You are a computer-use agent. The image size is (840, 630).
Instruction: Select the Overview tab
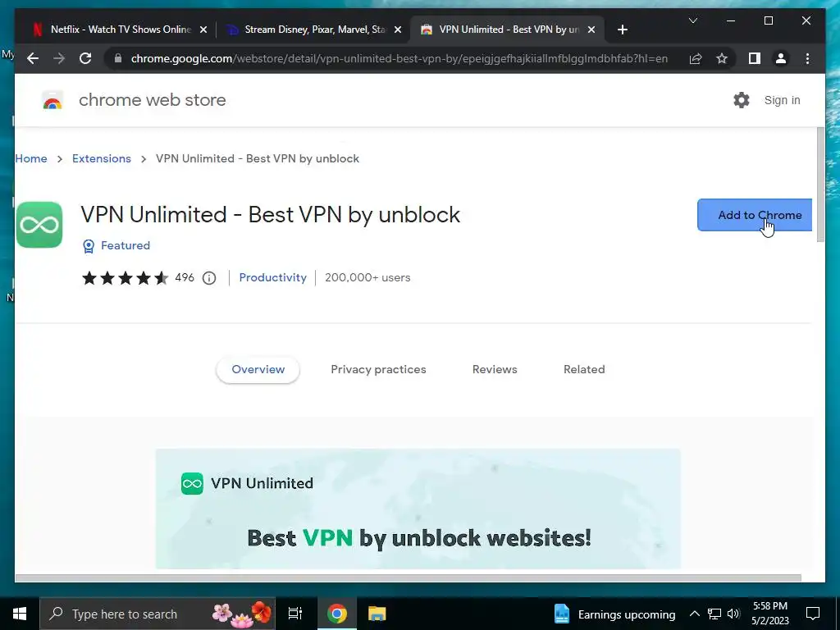click(258, 369)
